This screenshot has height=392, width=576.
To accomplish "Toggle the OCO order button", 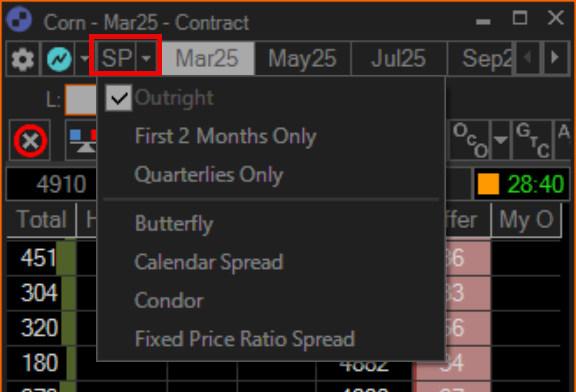I will 470,140.
